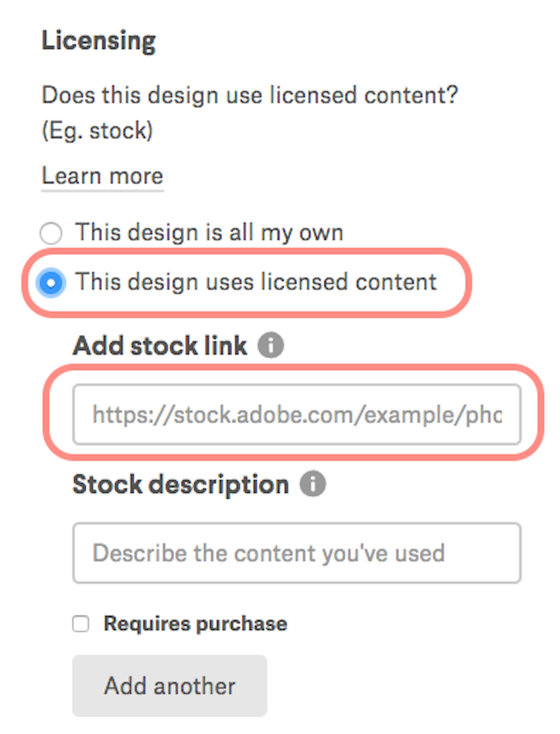Click the "Add stock link" field label
Viewport: 560px width, 734px height.
(160, 346)
